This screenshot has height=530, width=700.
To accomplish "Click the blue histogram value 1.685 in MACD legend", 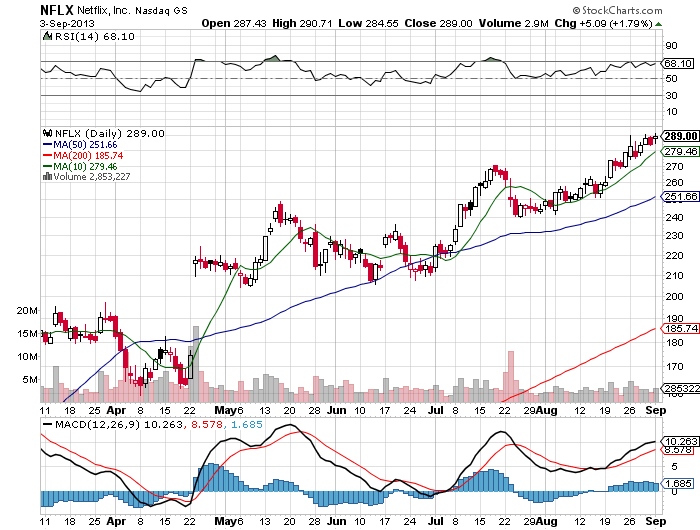I will [247, 424].
